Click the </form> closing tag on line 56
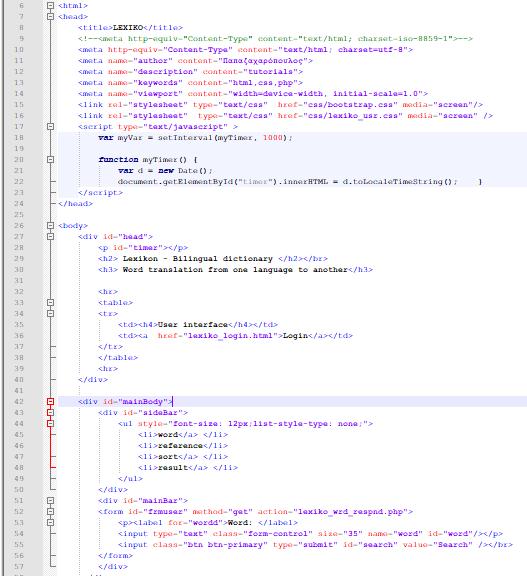 tap(115, 555)
